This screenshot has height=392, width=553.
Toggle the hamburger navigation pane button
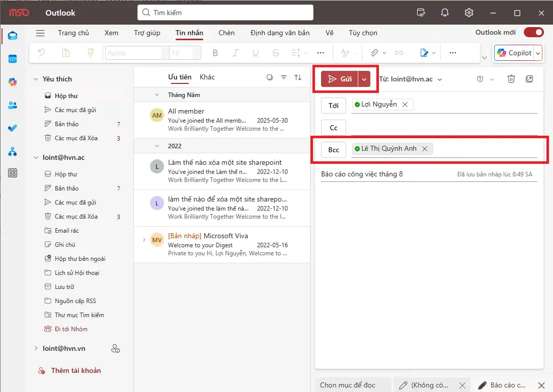coord(40,33)
